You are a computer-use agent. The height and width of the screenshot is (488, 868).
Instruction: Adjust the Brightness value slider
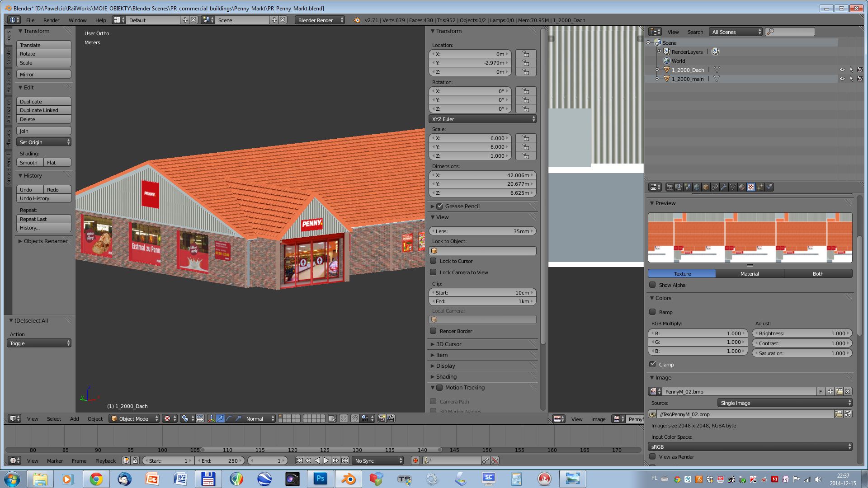(x=802, y=333)
